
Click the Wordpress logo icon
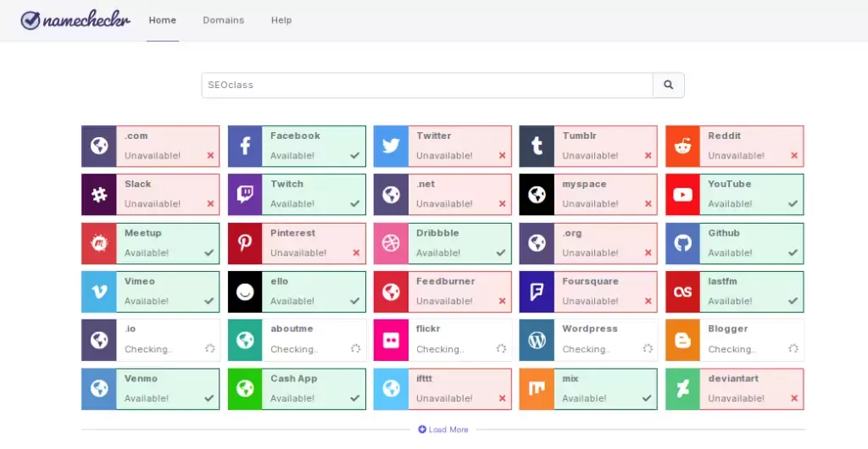(537, 341)
